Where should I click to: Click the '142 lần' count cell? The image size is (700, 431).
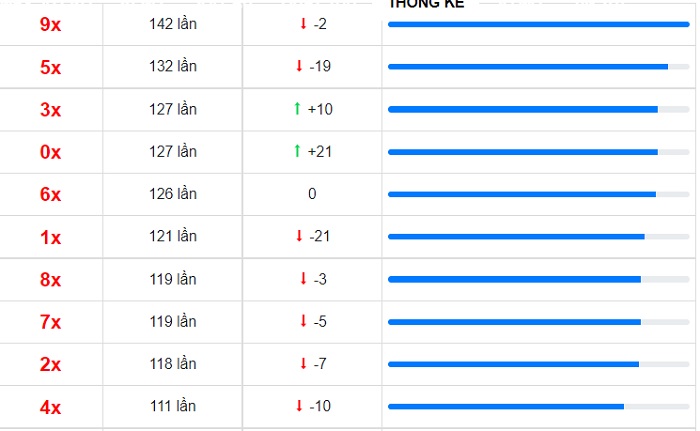[x=173, y=24]
